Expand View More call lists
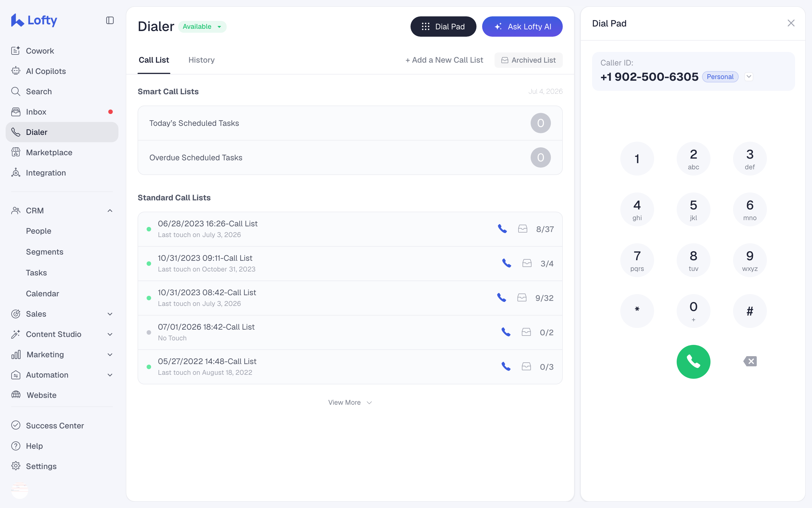Screen dimensions: 812x508 pyautogui.click(x=350, y=402)
